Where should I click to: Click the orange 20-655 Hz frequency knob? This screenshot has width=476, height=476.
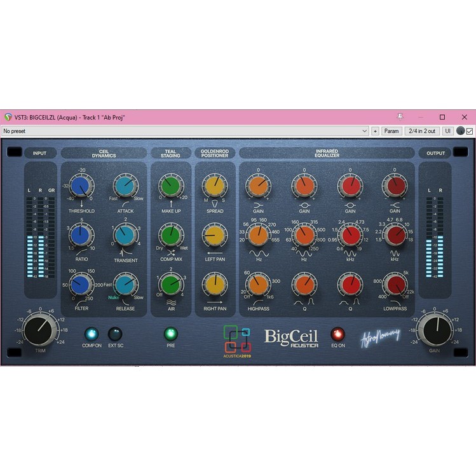tap(259, 235)
